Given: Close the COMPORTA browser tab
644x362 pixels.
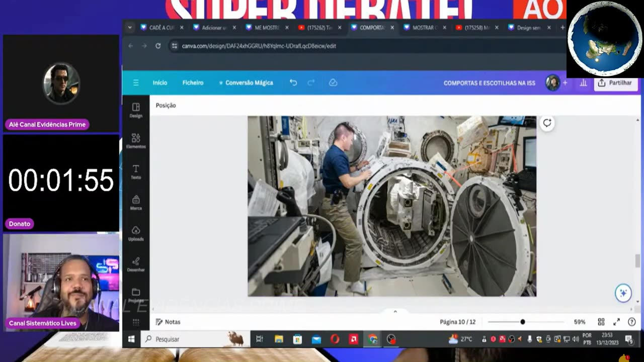Looking at the screenshot, I should click(x=392, y=28).
